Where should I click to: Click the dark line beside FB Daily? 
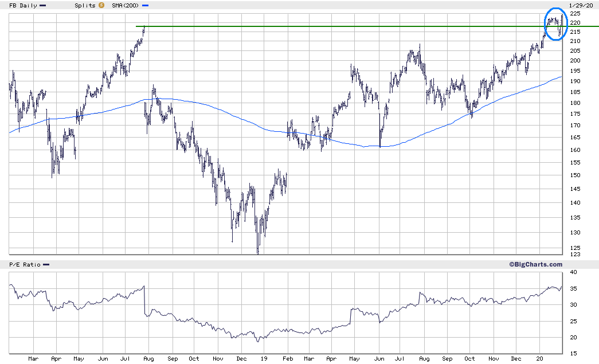(x=43, y=6)
